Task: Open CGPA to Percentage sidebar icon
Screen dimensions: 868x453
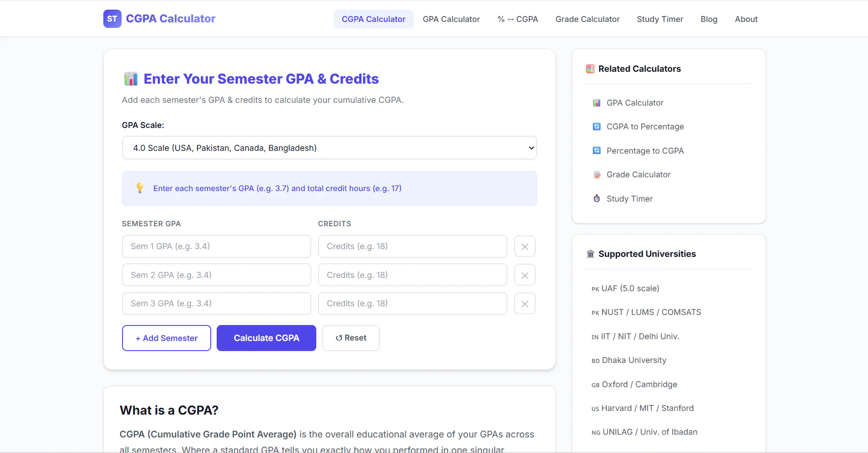Action: coord(596,127)
